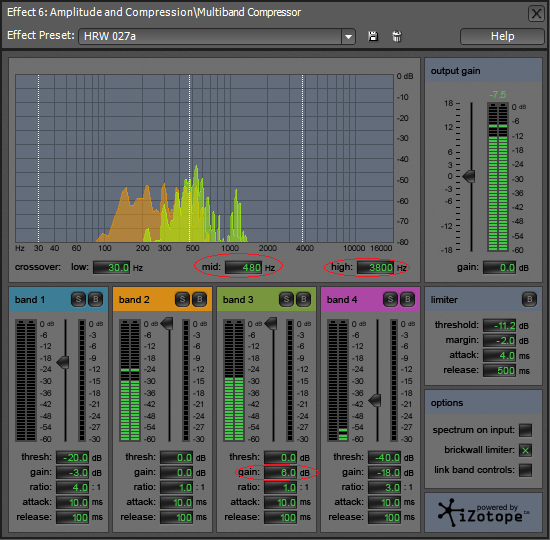Disable the brickwall limiter checkbox
Screen dimensions: 550x540
[525, 450]
